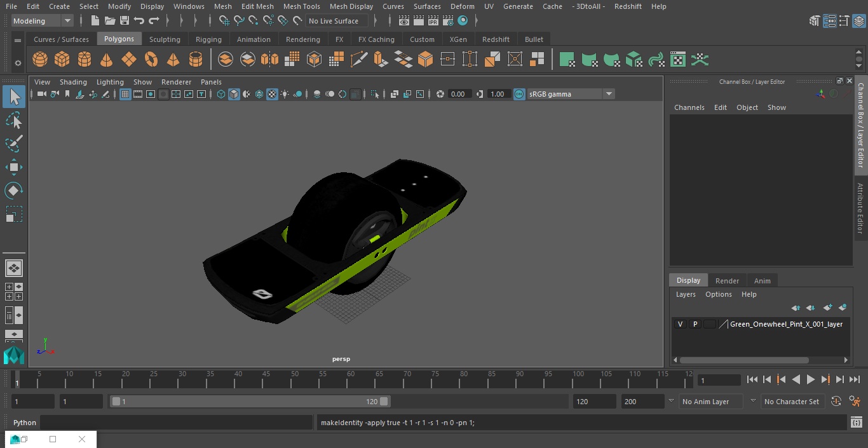This screenshot has height=448, width=868.
Task: Create a polygon torus from shelf
Action: pyautogui.click(x=151, y=60)
